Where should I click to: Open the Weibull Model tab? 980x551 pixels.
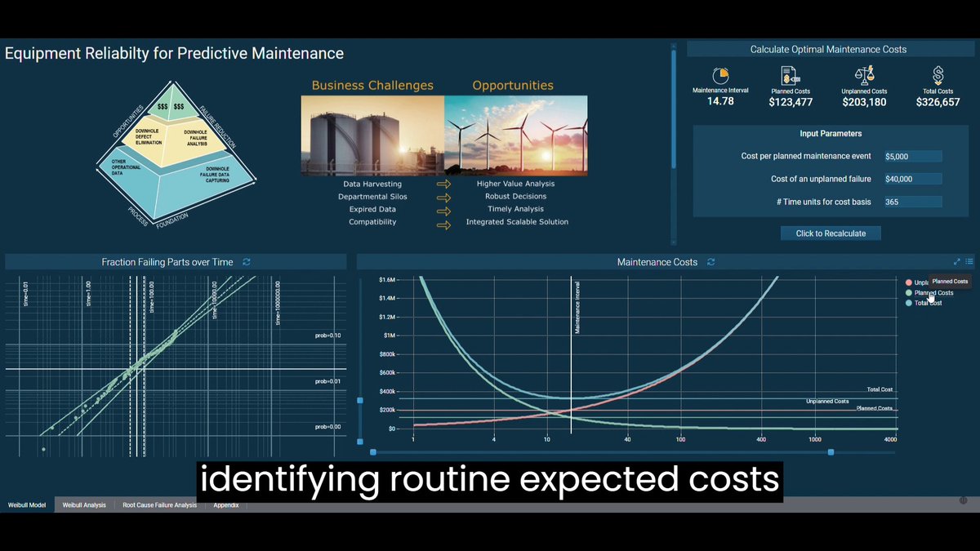(27, 505)
